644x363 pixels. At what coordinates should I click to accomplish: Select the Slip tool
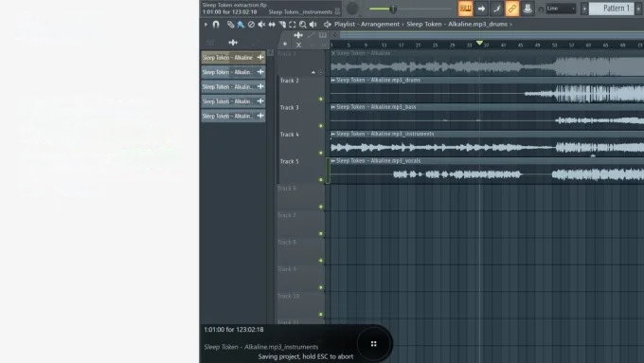(272, 25)
